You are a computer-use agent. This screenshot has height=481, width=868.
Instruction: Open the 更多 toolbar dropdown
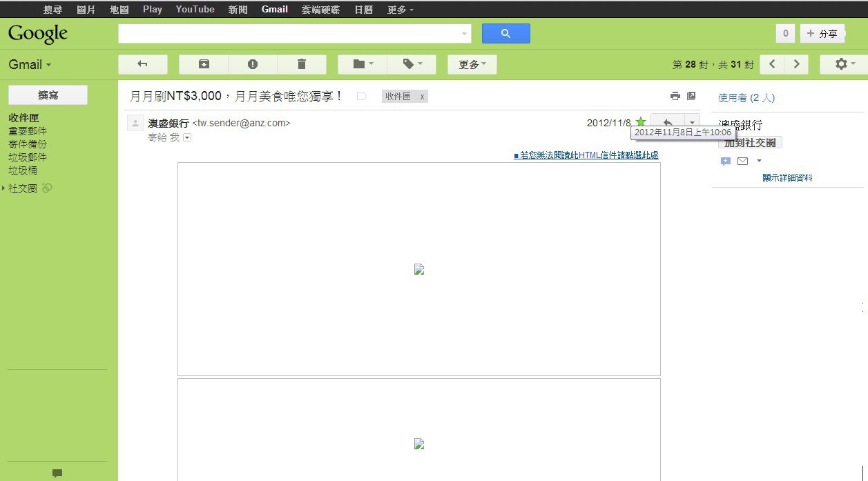(472, 64)
